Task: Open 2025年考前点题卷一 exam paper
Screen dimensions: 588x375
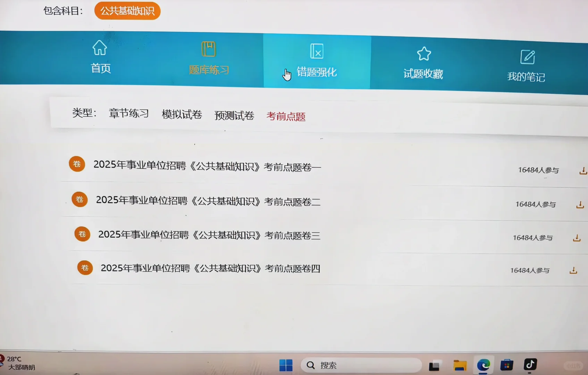Action: (207, 167)
